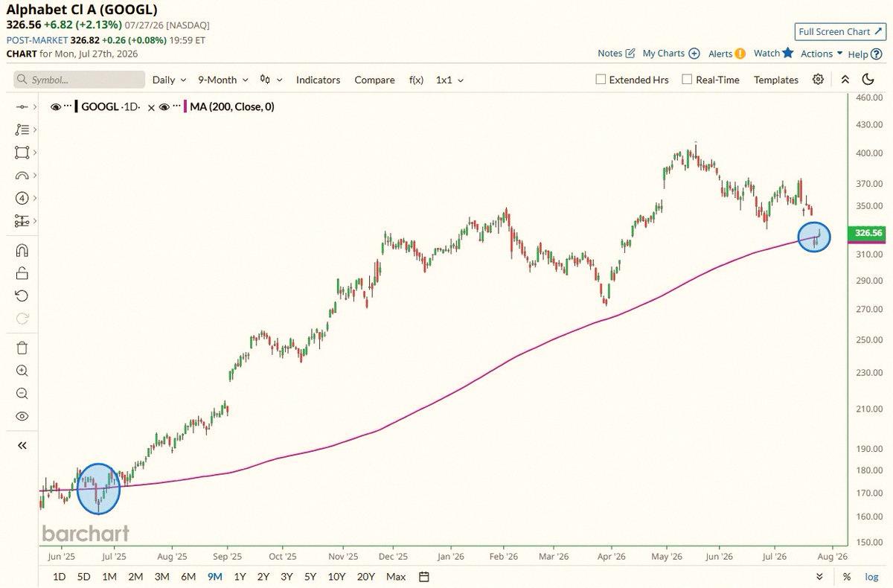Click the unlock drawings padlock icon

click(22, 273)
